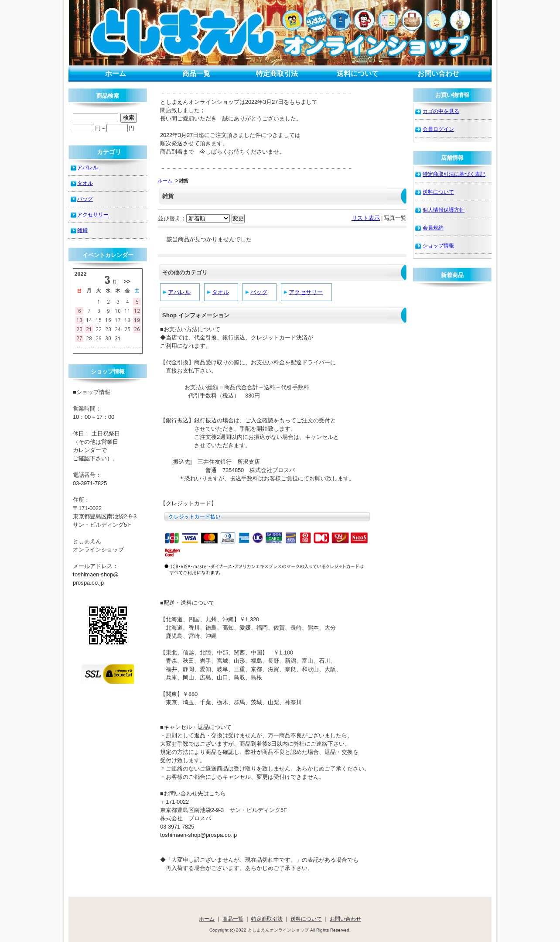
Task: Click the arrow icon beside sidebar アクセサリー
Action: point(73,215)
